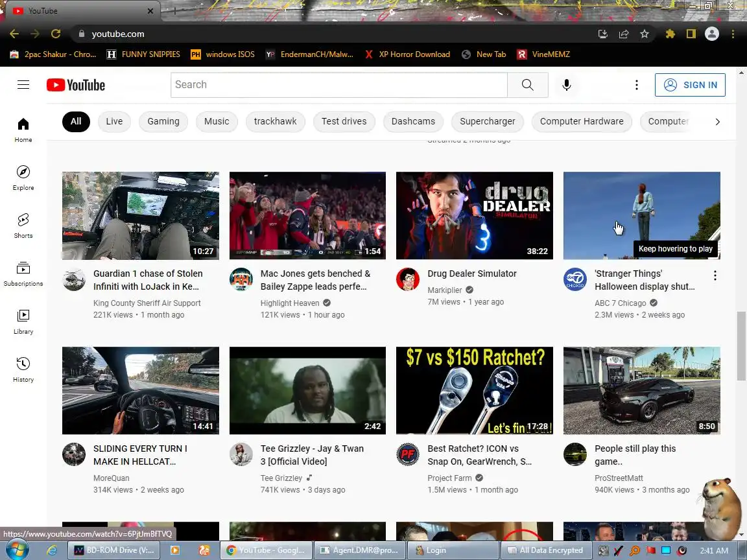Go to Home in the sidebar
This screenshot has width=747, height=560.
coord(23,130)
